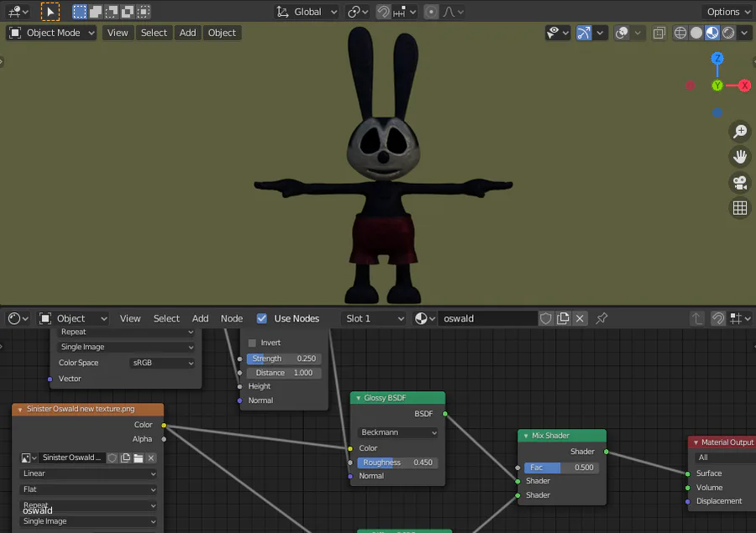Open the 3D viewport View menu
The width and height of the screenshot is (756, 533).
click(118, 33)
